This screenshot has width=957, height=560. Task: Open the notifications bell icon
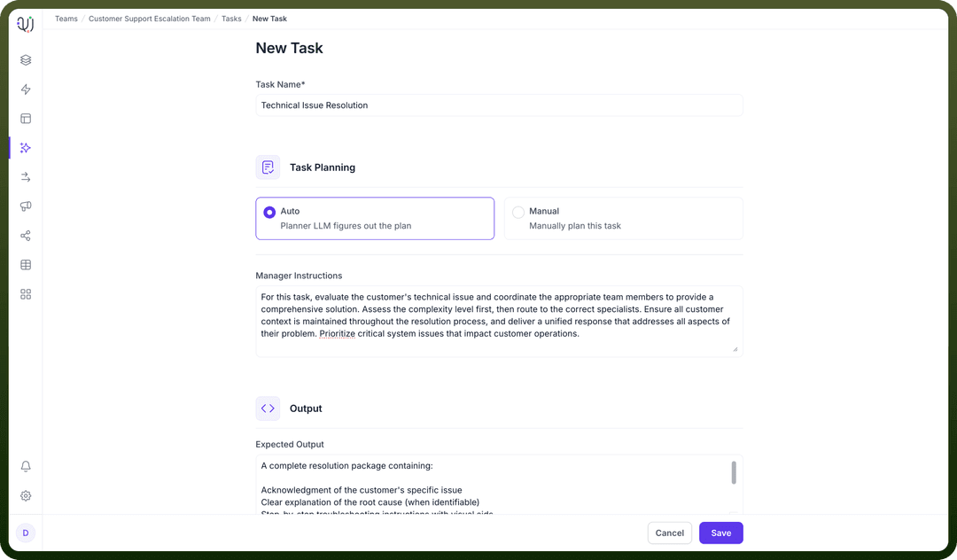point(26,467)
